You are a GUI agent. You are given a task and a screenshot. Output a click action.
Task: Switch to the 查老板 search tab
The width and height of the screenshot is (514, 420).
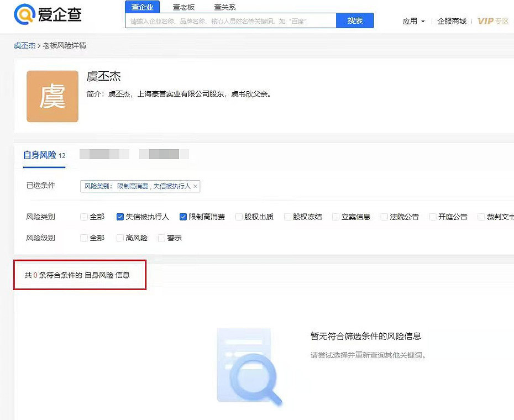[x=183, y=7]
